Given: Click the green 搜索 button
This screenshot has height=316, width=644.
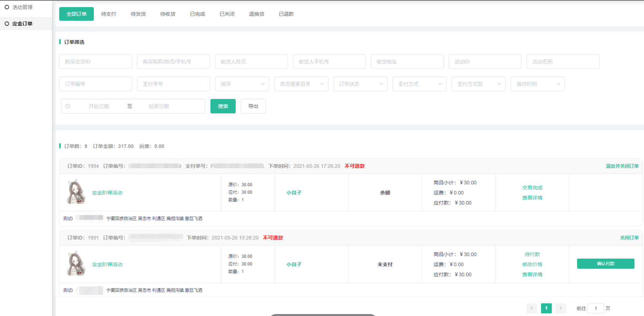Looking at the screenshot, I should [223, 106].
